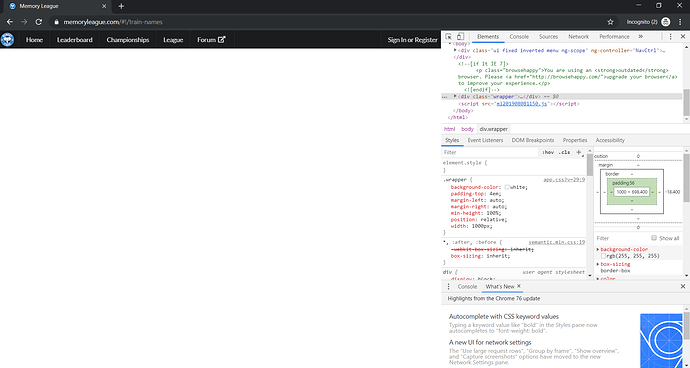Select body in the breadcrumb
Screen dimensions: 690x368
point(467,129)
